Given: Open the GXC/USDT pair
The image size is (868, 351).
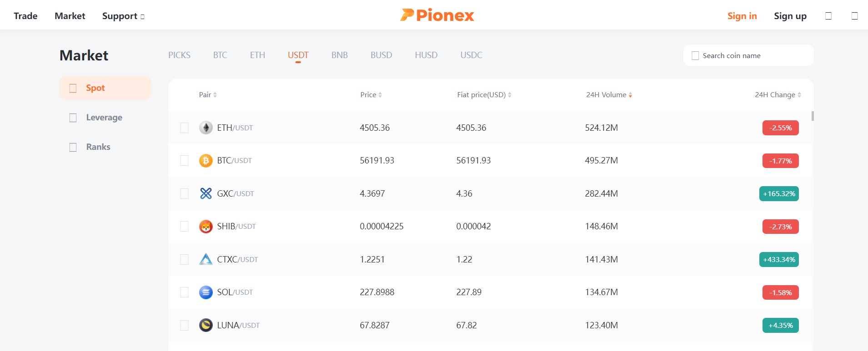Looking at the screenshot, I should point(236,193).
